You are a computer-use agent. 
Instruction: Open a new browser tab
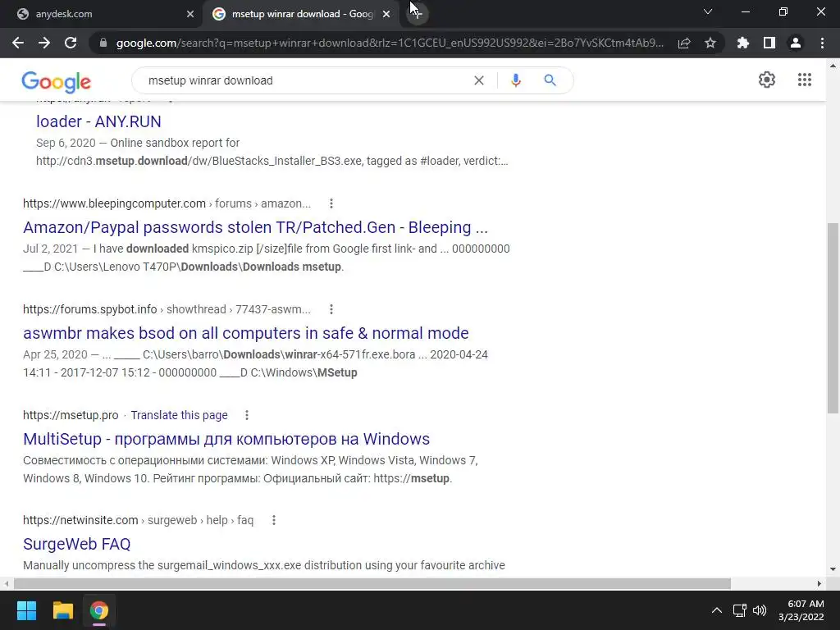click(418, 14)
